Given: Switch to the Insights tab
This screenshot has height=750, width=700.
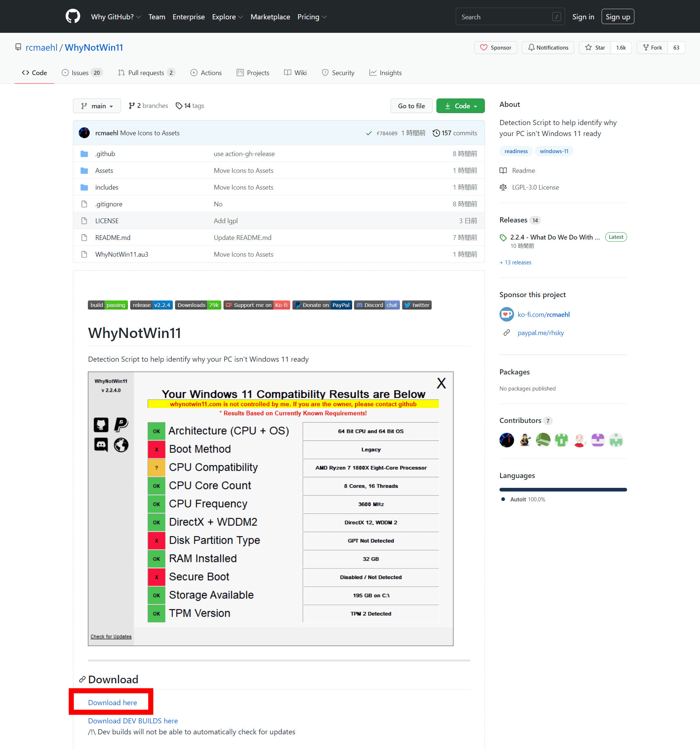Looking at the screenshot, I should [x=385, y=73].
